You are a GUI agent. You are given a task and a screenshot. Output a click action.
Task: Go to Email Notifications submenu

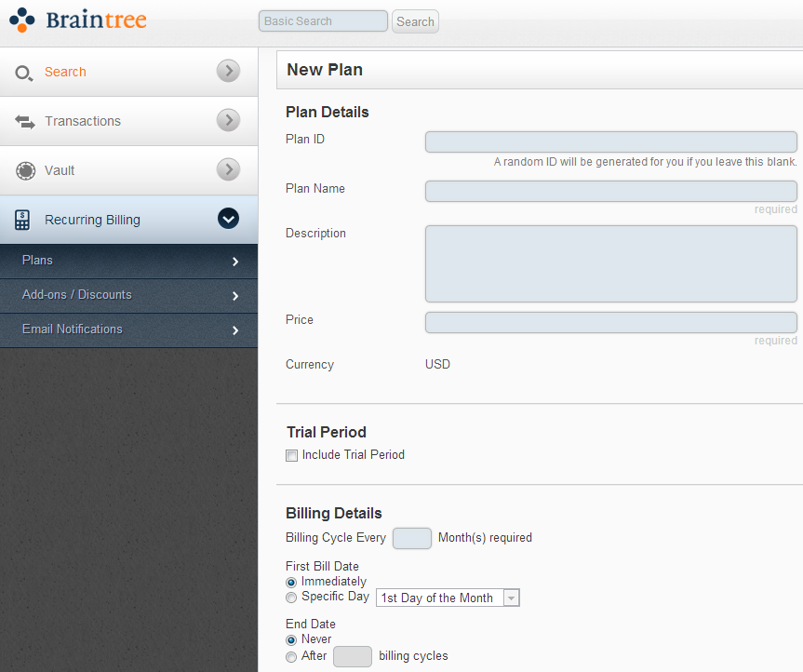pyautogui.click(x=128, y=329)
